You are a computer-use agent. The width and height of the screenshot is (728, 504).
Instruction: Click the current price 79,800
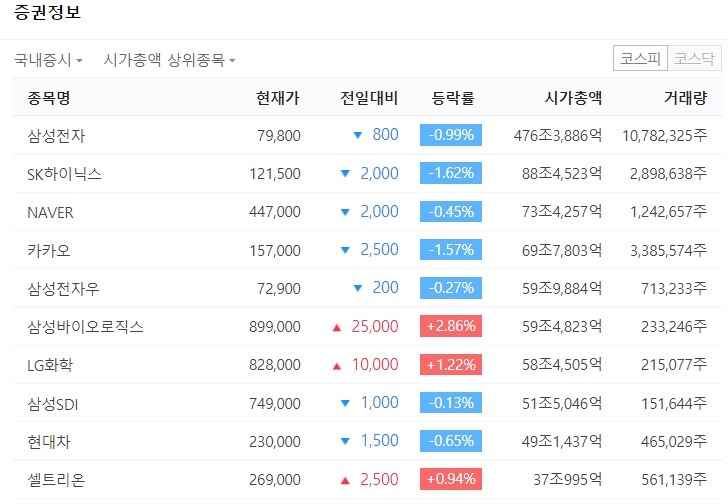click(x=279, y=136)
